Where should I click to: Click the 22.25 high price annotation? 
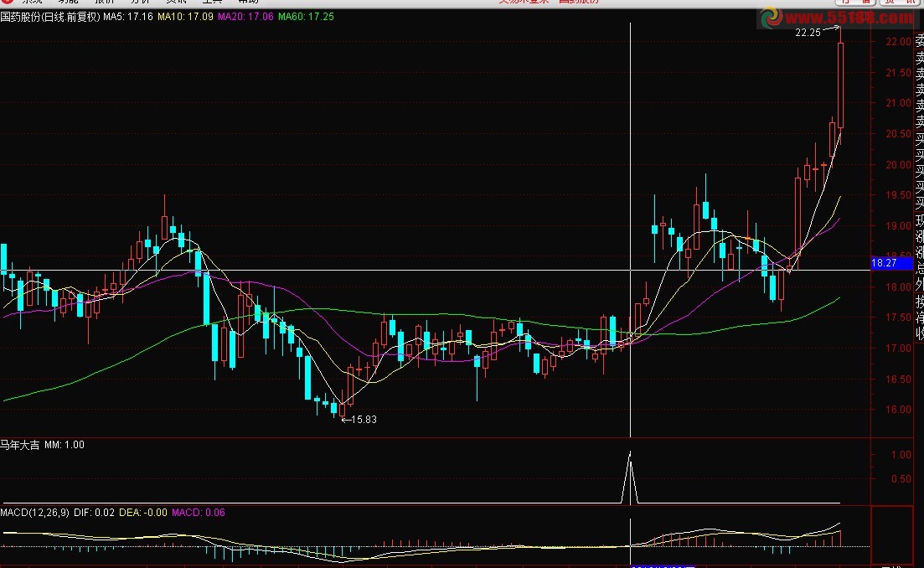point(808,33)
